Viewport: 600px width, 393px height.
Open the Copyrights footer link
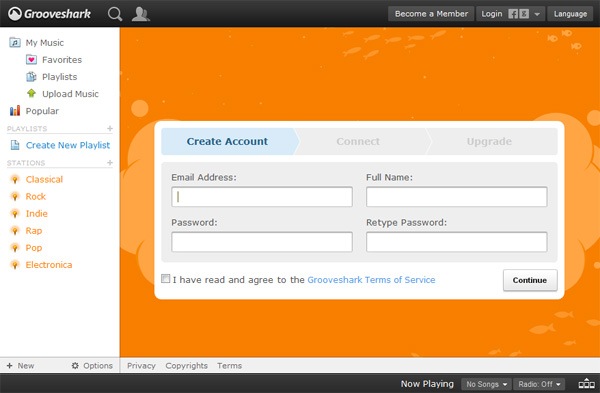pos(186,366)
